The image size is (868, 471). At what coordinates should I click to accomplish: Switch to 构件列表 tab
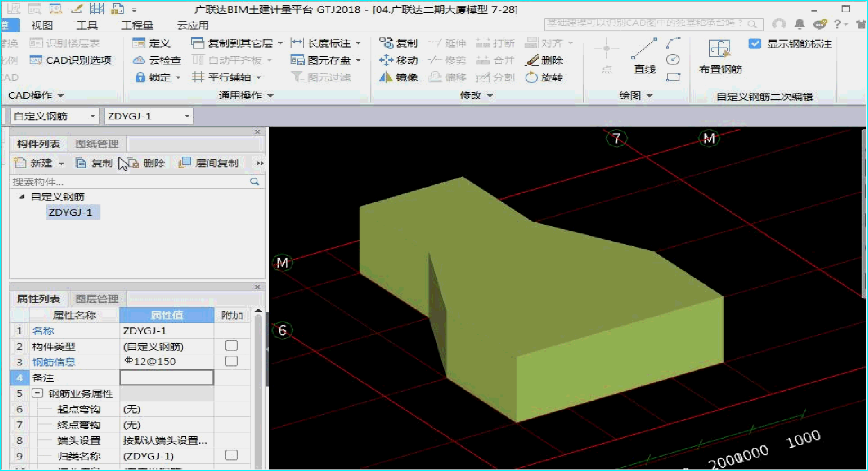point(39,144)
